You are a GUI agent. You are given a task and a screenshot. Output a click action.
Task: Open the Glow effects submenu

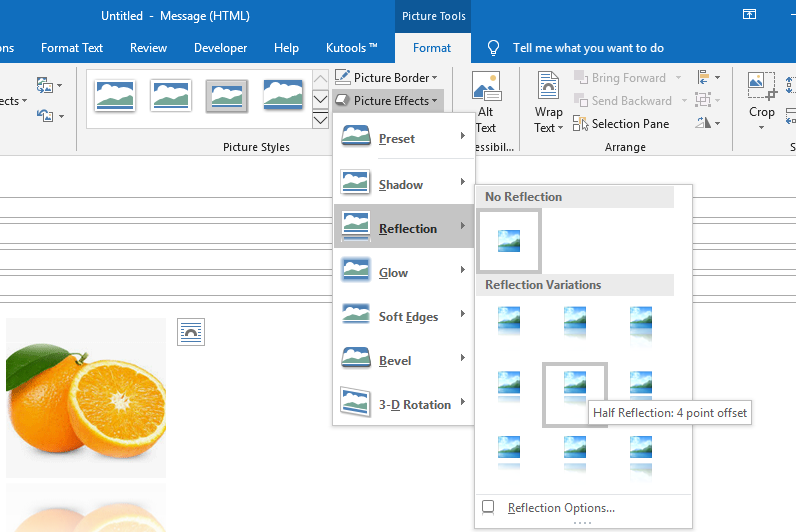pos(404,271)
